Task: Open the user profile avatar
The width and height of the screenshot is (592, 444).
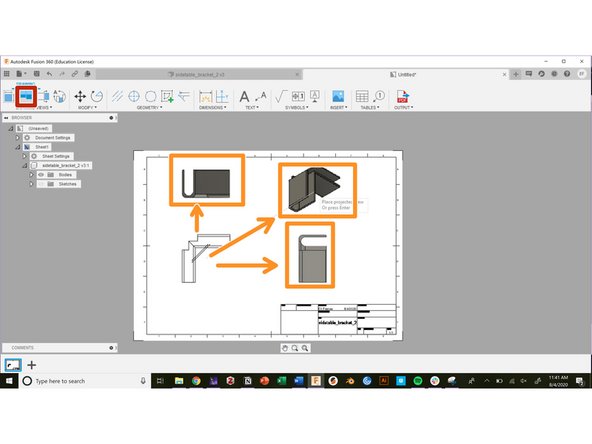Action: 582,74
